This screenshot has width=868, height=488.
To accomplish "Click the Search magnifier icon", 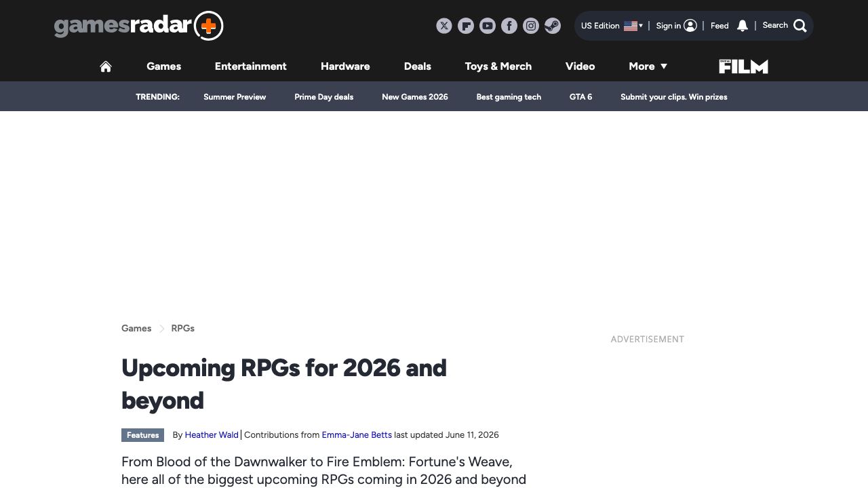I will point(800,26).
